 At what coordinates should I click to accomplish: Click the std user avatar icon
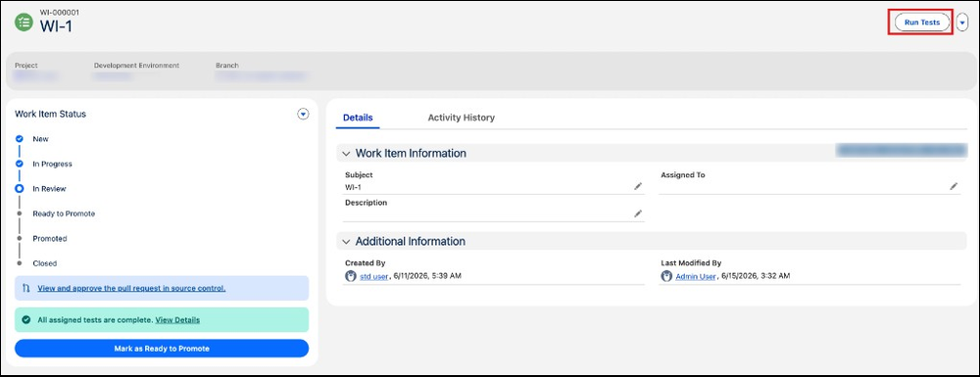(351, 276)
